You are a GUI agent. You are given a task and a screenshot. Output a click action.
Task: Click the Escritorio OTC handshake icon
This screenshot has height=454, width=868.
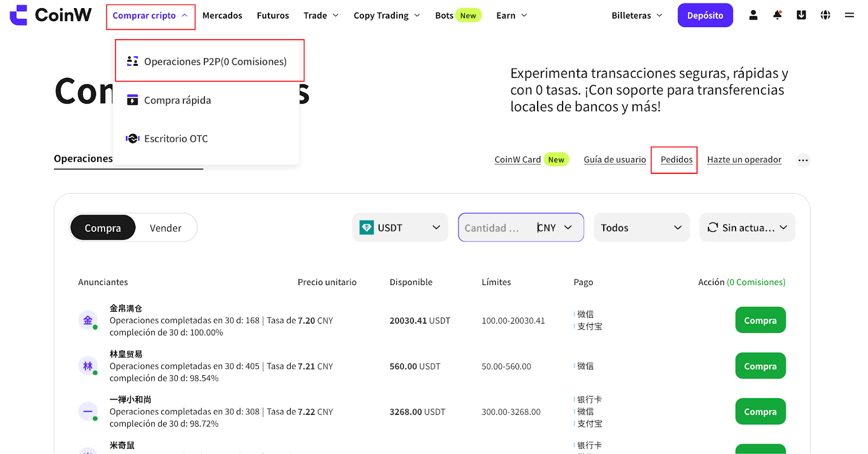[x=132, y=138]
